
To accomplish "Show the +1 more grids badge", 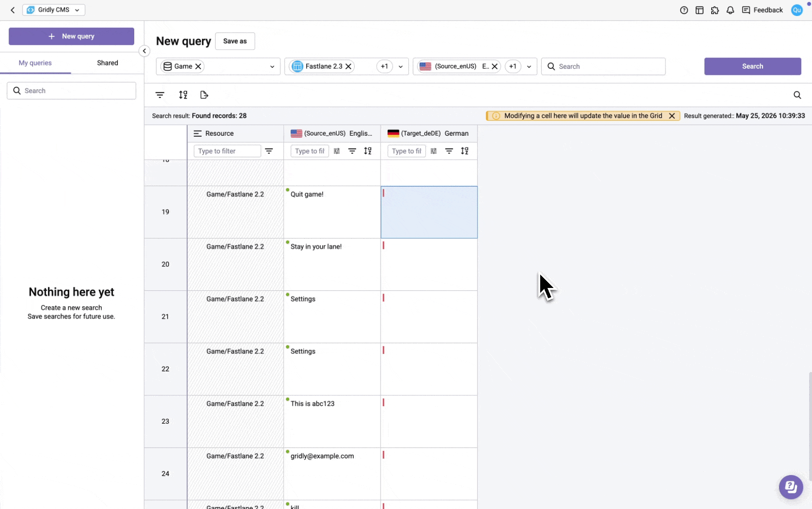I will tap(385, 66).
